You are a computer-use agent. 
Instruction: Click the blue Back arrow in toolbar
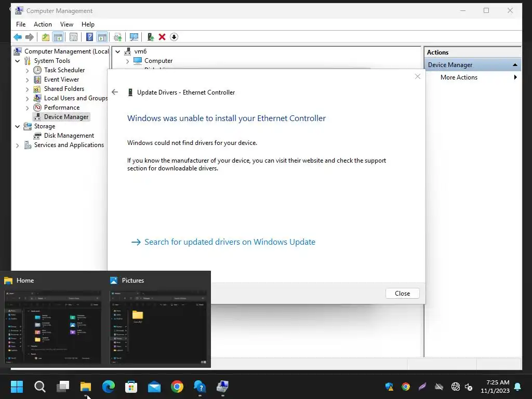[x=18, y=37]
